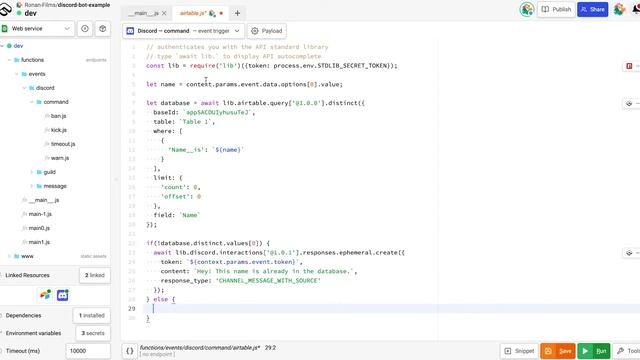Click the green Run button

coord(594,351)
